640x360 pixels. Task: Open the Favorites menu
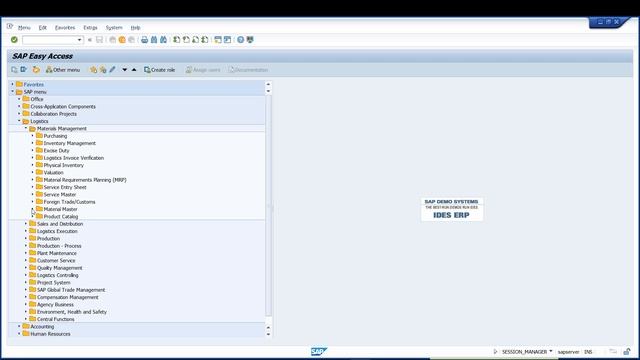(65, 28)
